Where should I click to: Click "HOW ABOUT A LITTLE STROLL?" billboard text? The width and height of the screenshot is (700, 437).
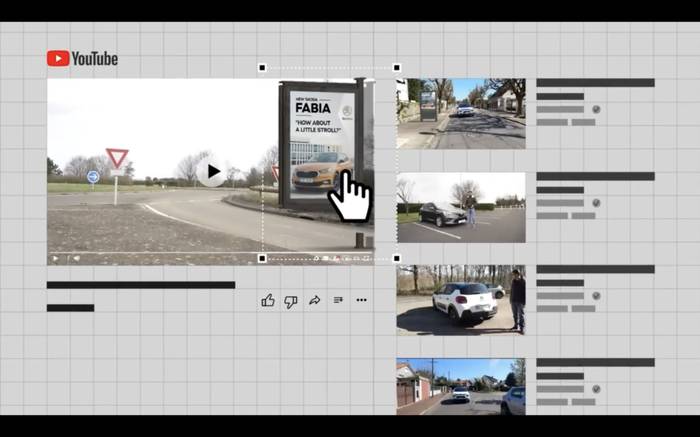pos(318,126)
